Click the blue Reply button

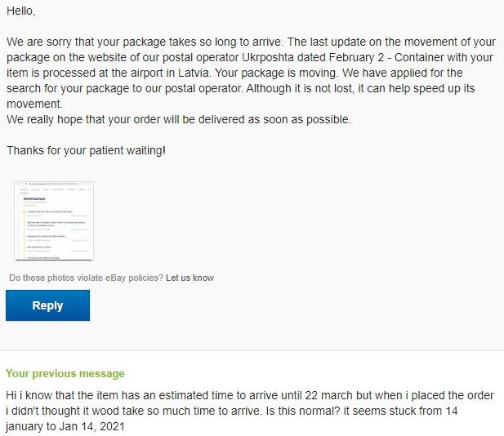click(47, 305)
